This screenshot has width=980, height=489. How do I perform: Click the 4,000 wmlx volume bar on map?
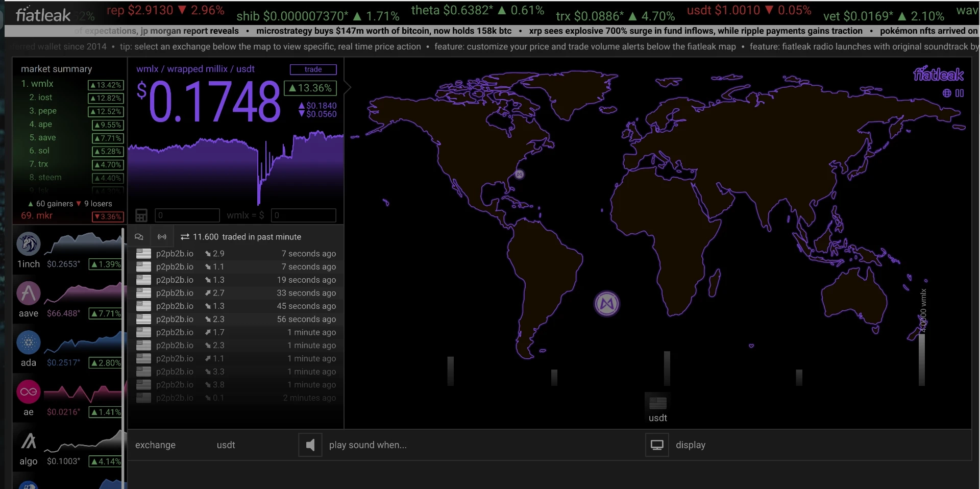(922, 359)
